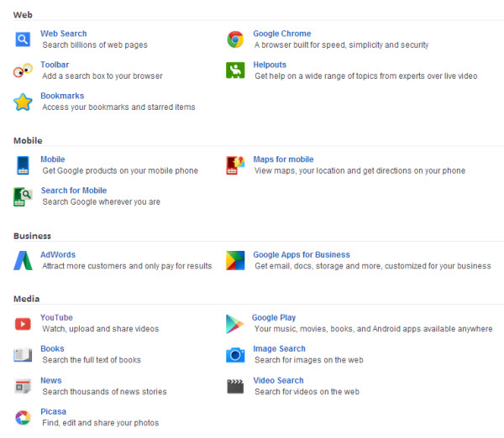Image resolution: width=504 pixels, height=438 pixels.
Task: Click the Picasa pinwheel icon
Action: (x=23, y=418)
